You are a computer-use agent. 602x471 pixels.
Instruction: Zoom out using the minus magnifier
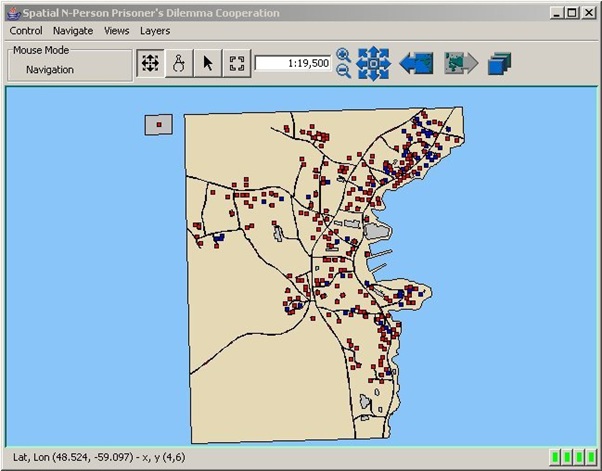point(343,71)
